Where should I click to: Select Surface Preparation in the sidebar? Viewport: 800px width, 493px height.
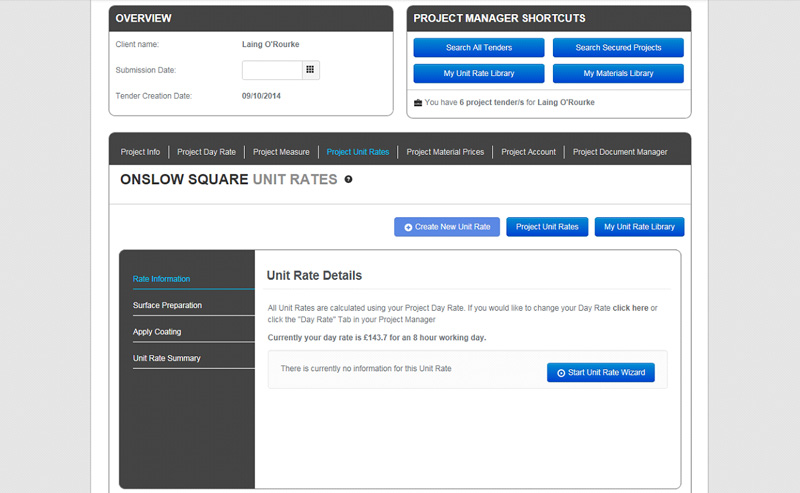click(167, 305)
